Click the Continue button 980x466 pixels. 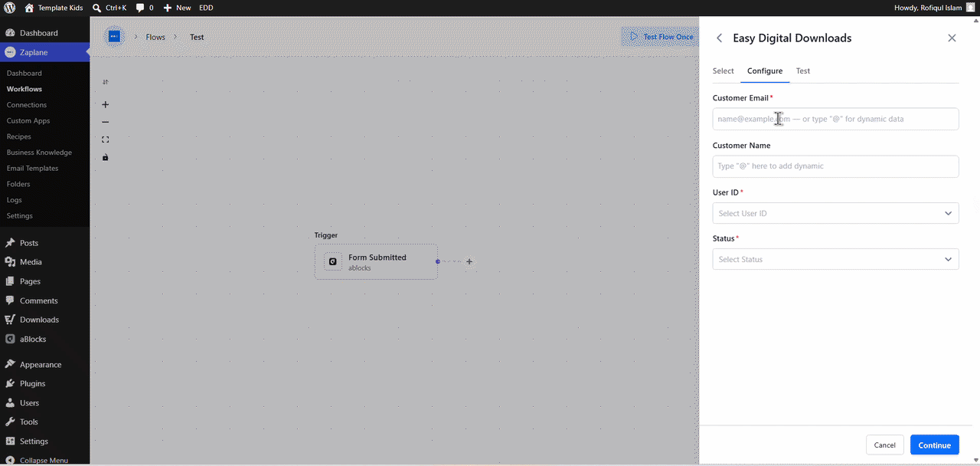click(935, 445)
